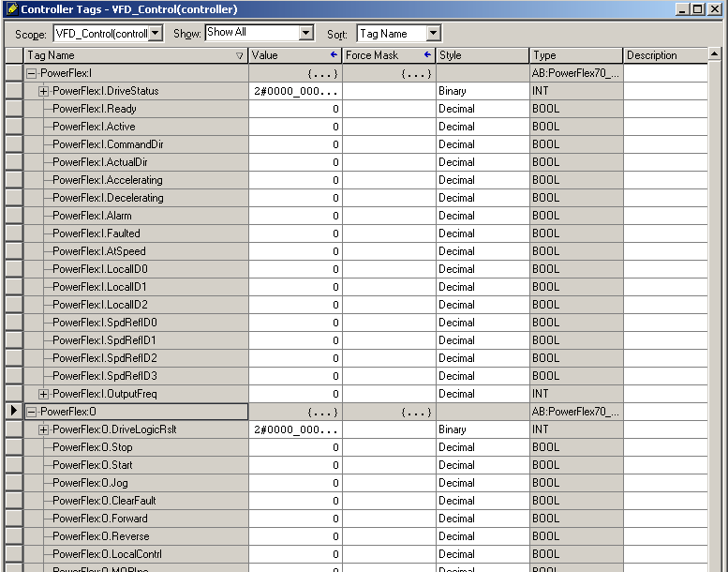Collapse the PowerFlex:O tag tree
The height and width of the screenshot is (572, 728).
[x=32, y=412]
